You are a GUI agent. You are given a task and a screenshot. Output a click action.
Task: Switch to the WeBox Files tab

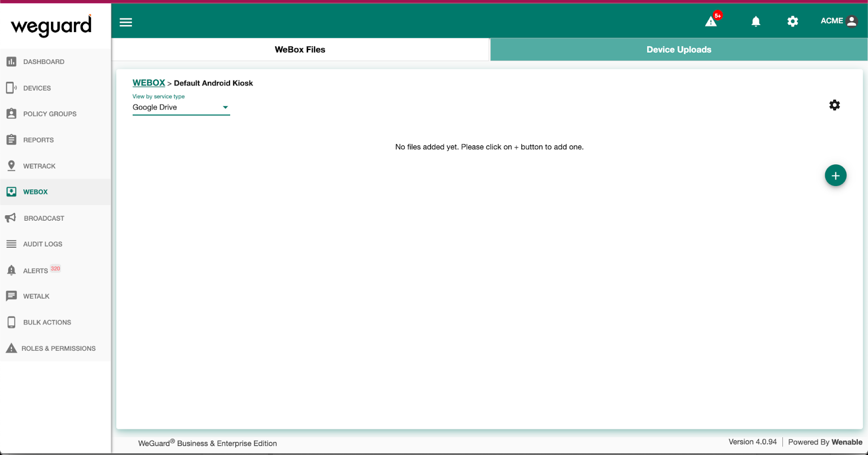[300, 49]
